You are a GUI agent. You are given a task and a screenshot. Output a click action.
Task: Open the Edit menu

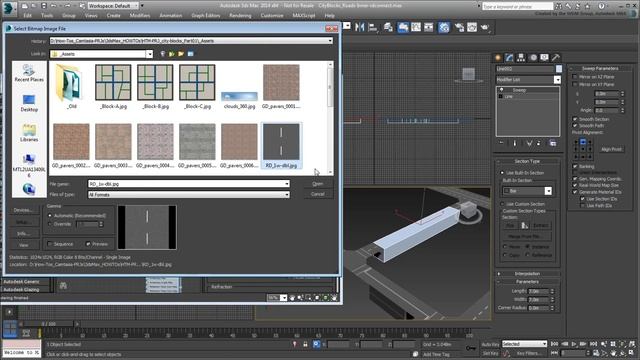tap(27, 16)
